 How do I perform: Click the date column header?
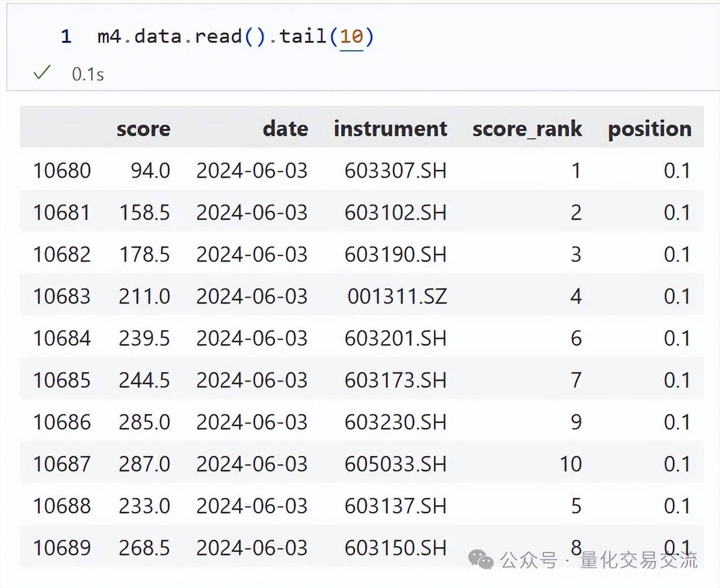tap(286, 128)
